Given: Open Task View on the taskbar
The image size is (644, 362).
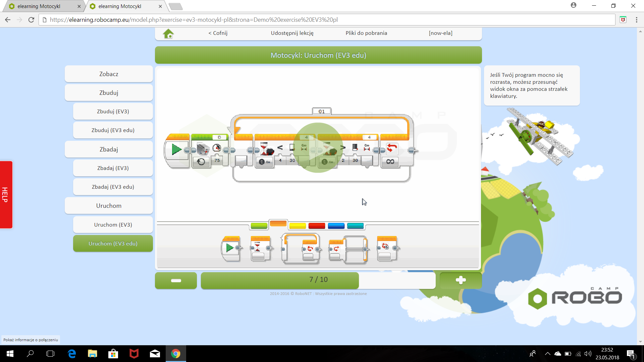Looking at the screenshot, I should coord(50,354).
